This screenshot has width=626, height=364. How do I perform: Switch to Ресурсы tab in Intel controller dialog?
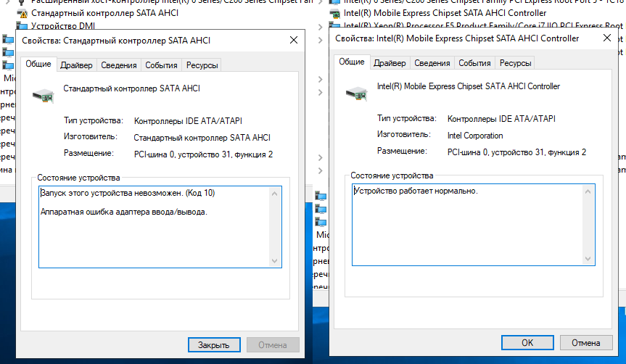[x=516, y=63]
